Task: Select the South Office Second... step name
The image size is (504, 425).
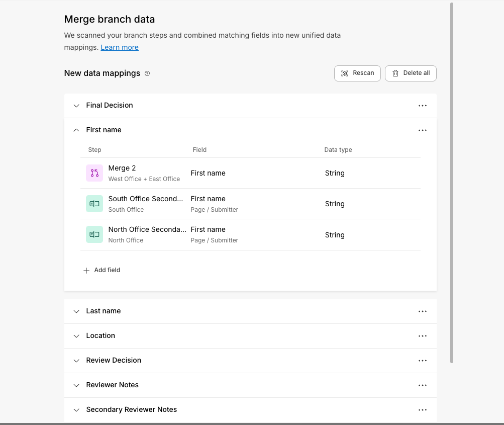Action: tap(146, 199)
